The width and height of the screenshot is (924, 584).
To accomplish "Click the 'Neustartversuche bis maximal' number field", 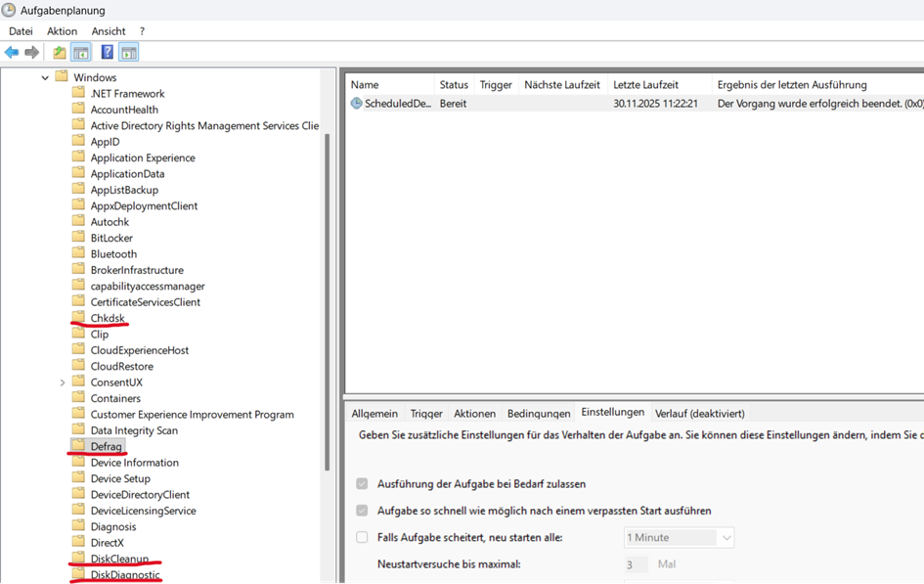I will click(636, 564).
